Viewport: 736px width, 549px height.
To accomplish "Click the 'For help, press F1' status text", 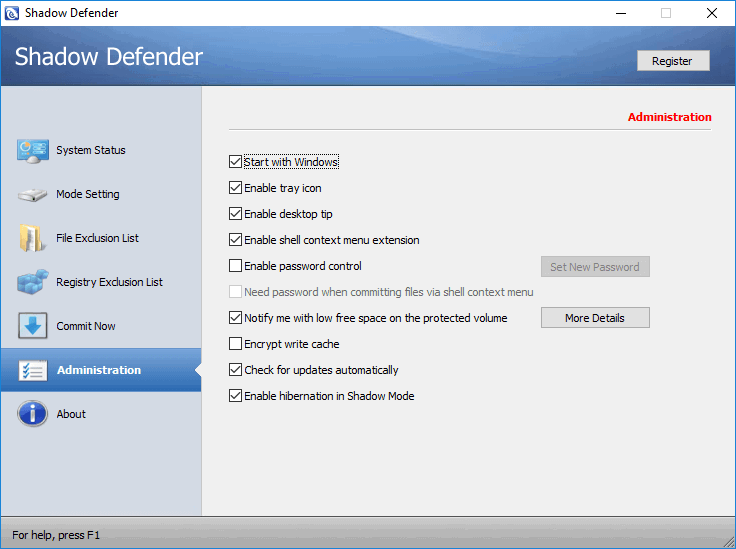I will pyautogui.click(x=56, y=535).
